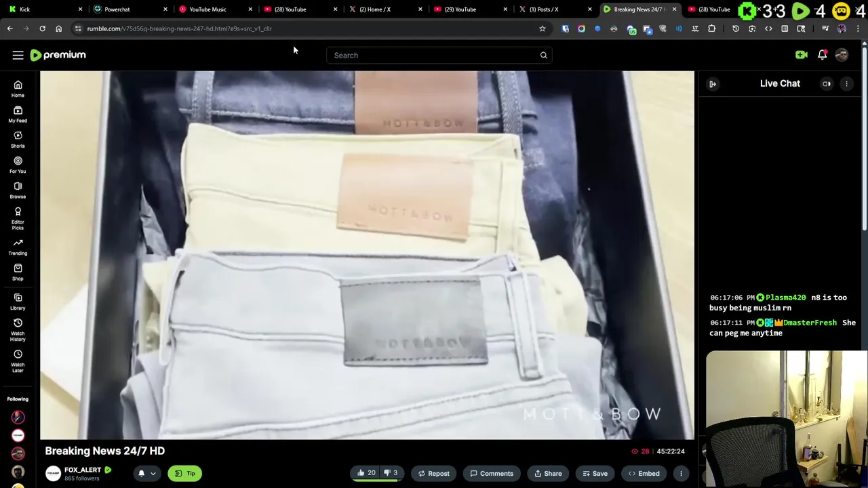Open the For You section
The width and height of the screenshot is (868, 488).
18,165
